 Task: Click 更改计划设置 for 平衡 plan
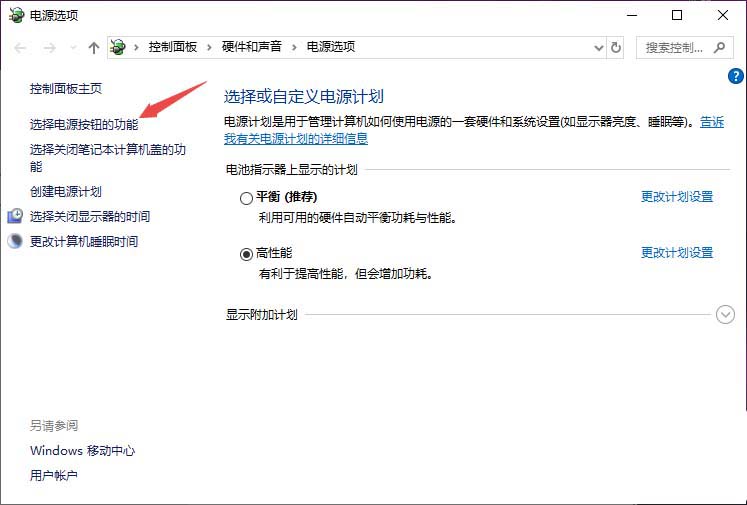(x=677, y=197)
